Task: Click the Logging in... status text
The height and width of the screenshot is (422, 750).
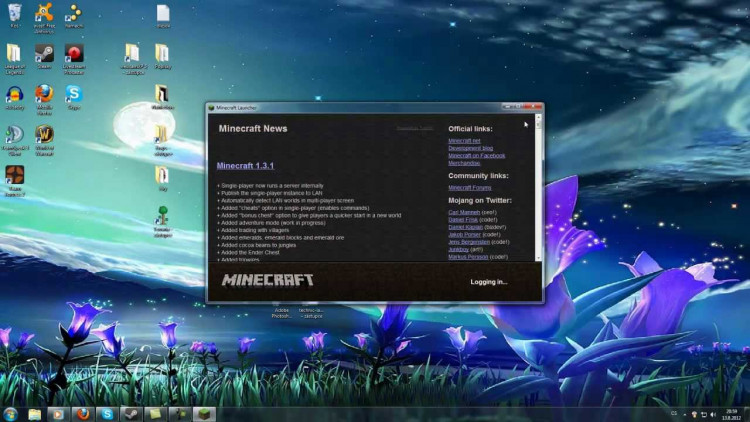Action: click(488, 282)
